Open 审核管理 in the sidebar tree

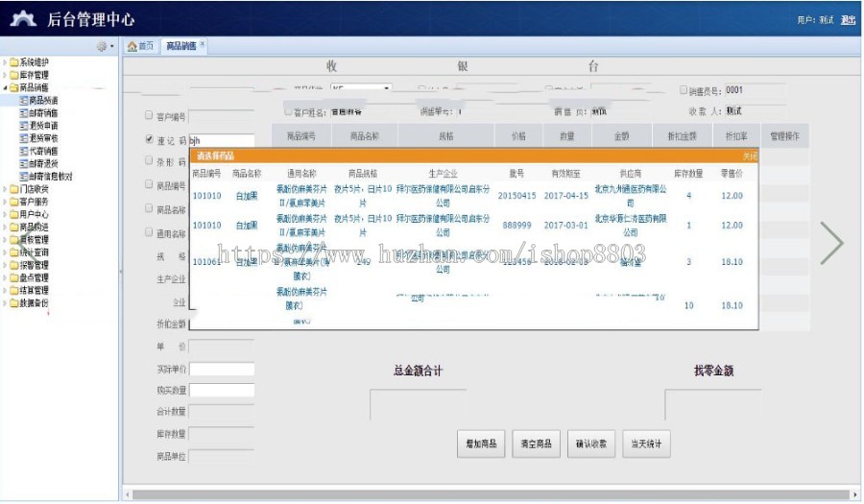tap(35, 240)
